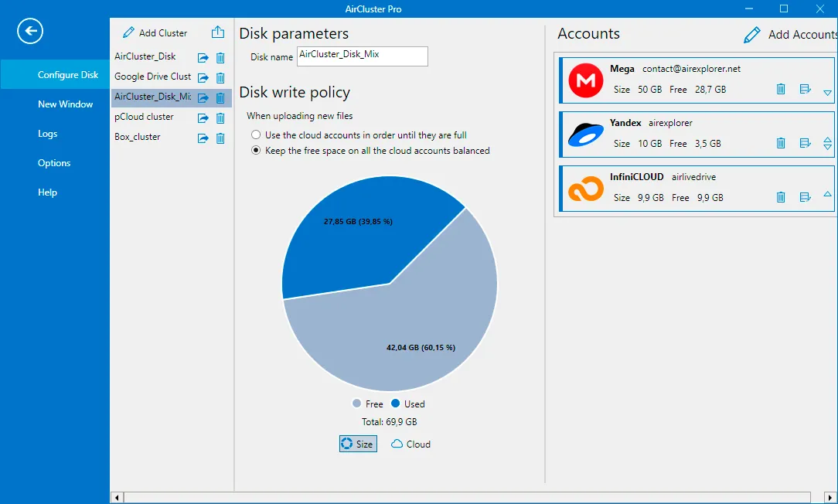This screenshot has width=838, height=504.
Task: Open Google Drive Clust share arrow icon
Action: click(x=203, y=78)
